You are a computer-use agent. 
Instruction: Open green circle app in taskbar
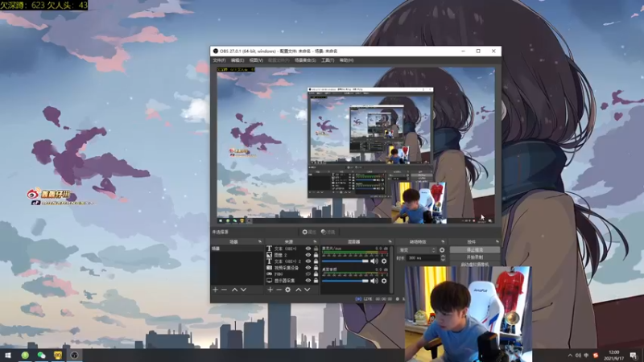click(x=25, y=356)
